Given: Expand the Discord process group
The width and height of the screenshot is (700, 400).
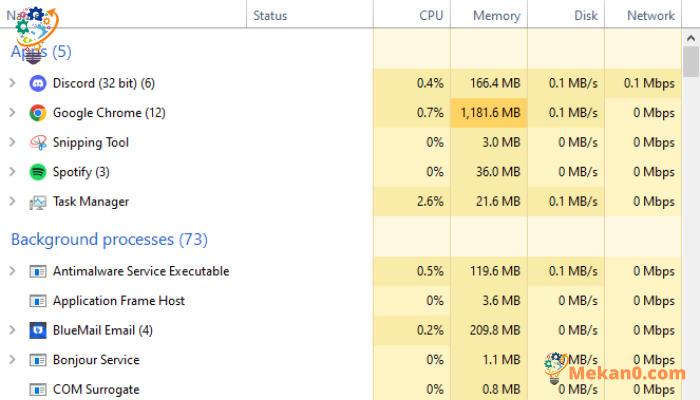Looking at the screenshot, I should click(12, 83).
